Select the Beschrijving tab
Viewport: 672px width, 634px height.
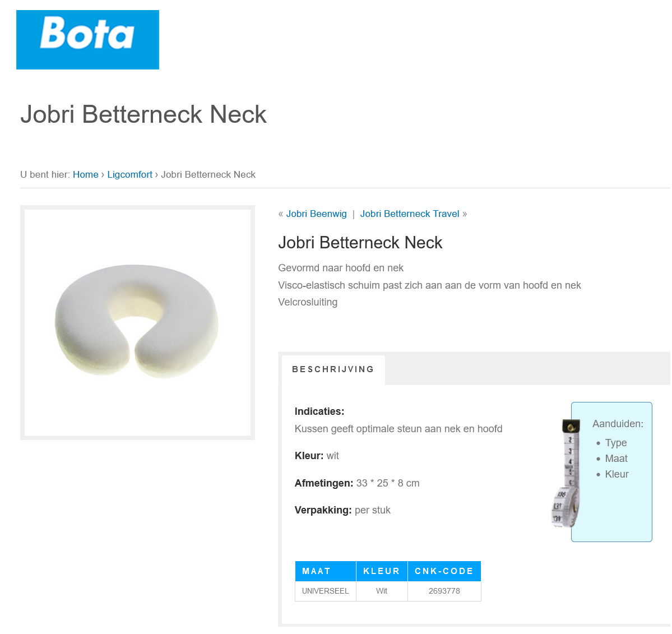pyautogui.click(x=333, y=369)
